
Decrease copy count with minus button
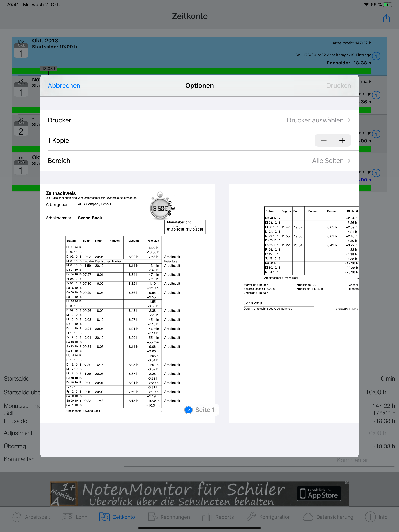tap(324, 140)
